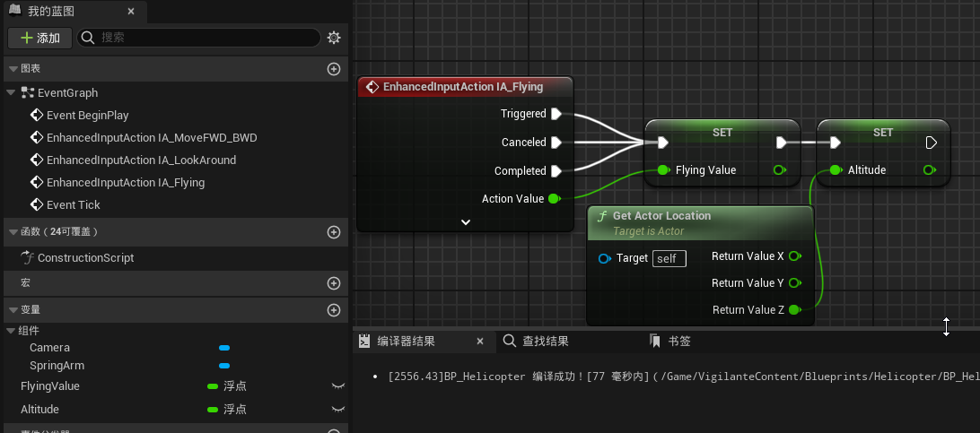Click the Flying Value output pin on SET

780,169
